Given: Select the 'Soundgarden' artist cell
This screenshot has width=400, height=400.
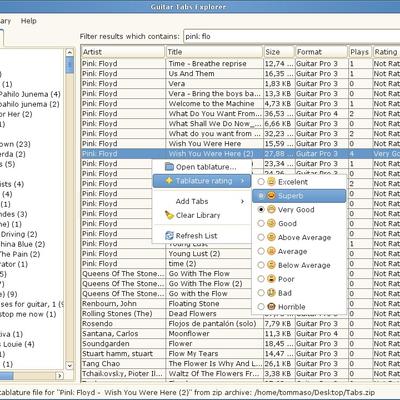Looking at the screenshot, I should (x=123, y=344).
